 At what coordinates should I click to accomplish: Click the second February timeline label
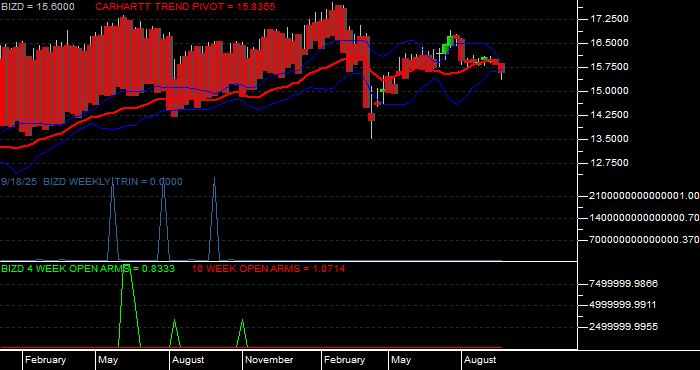[x=345, y=360]
